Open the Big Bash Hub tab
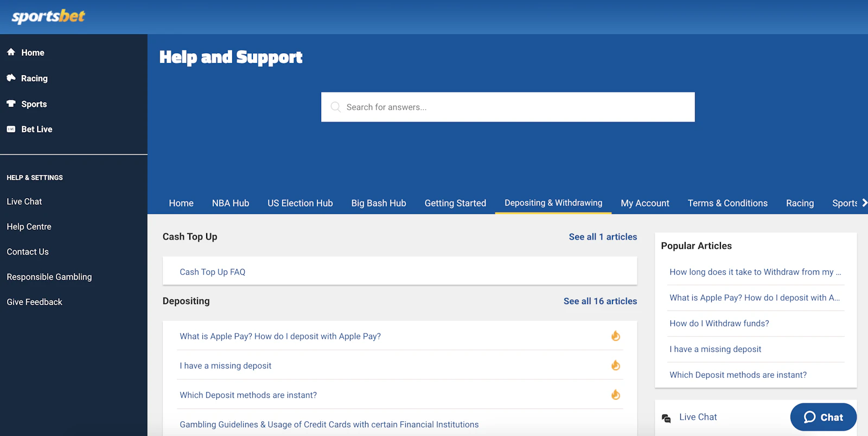Image resolution: width=868 pixels, height=436 pixels. [379, 203]
